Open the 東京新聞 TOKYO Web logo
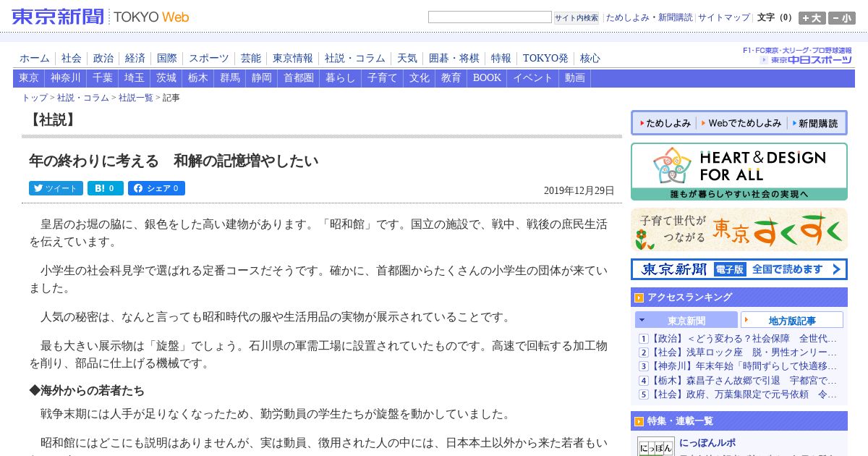This screenshot has height=456, width=868. [x=101, y=17]
